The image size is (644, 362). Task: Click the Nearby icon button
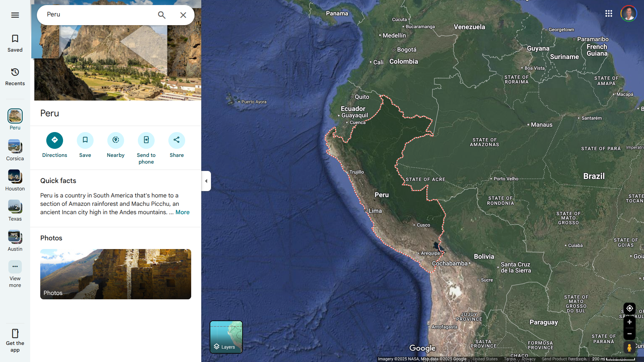click(116, 140)
